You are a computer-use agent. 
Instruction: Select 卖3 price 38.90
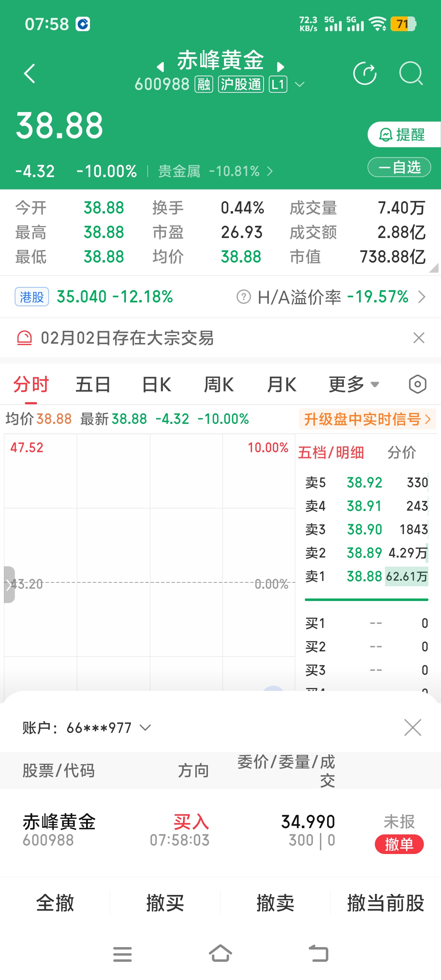[364, 529]
